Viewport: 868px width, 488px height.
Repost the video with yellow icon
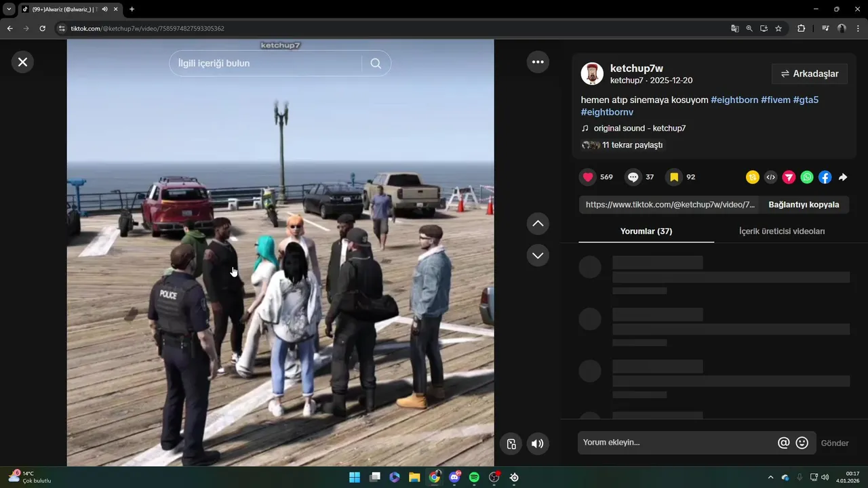[x=752, y=177]
